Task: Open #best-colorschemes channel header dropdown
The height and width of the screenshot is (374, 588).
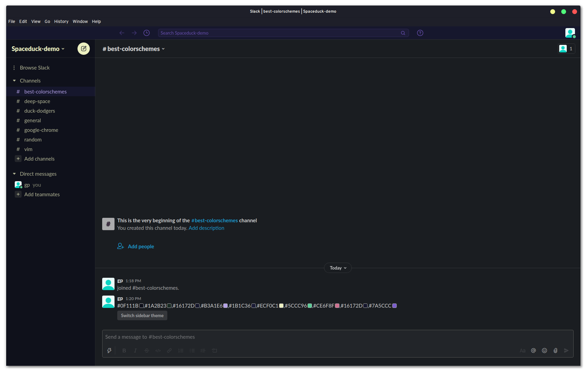Action: click(134, 49)
